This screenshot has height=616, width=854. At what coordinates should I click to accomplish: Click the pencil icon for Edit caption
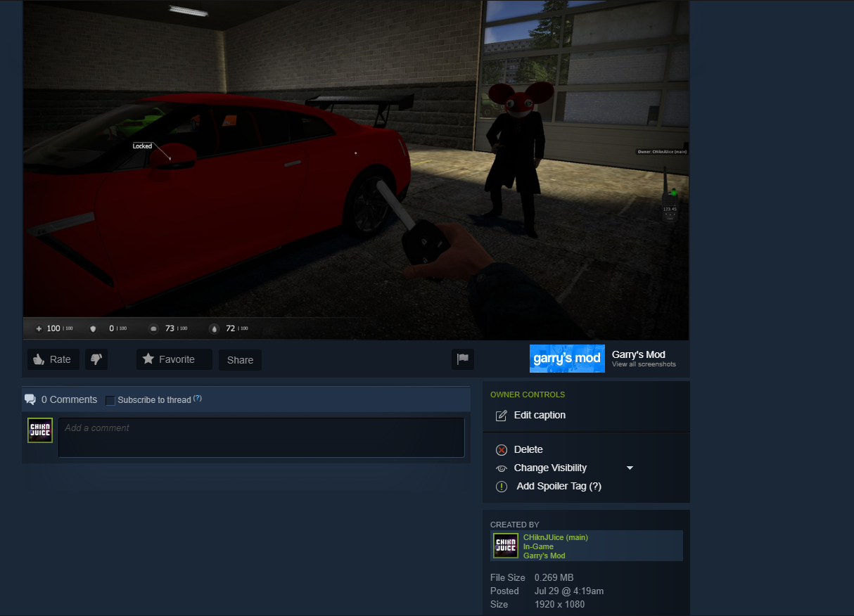[502, 416]
